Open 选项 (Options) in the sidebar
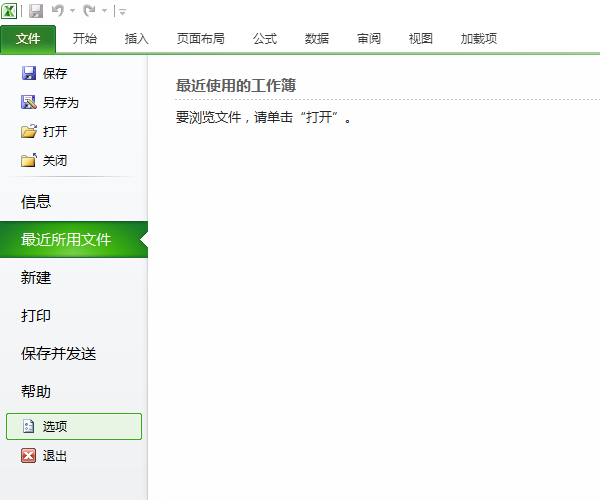Viewport: 600px width, 500px height. pos(73,426)
